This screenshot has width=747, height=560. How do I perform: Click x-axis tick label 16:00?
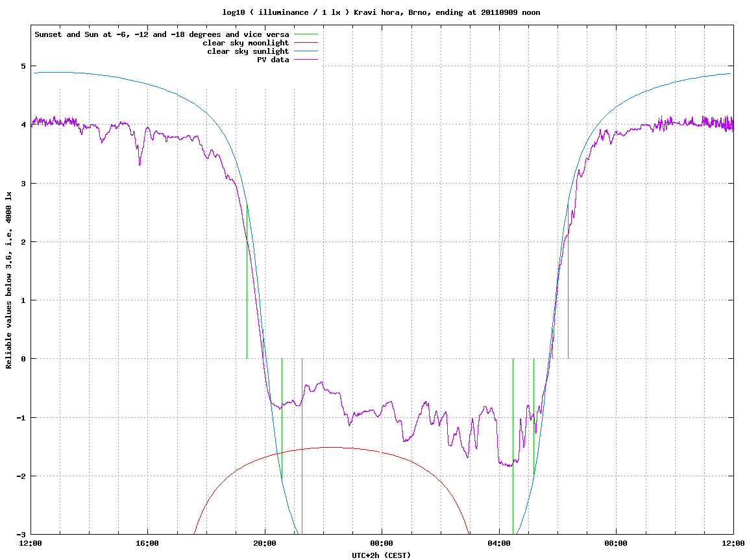(148, 543)
